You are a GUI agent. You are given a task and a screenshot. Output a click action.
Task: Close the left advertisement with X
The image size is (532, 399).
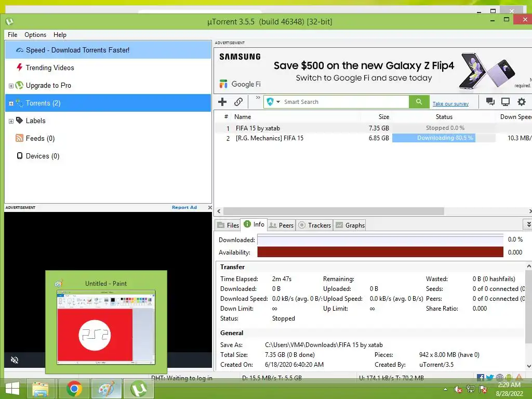pos(210,207)
